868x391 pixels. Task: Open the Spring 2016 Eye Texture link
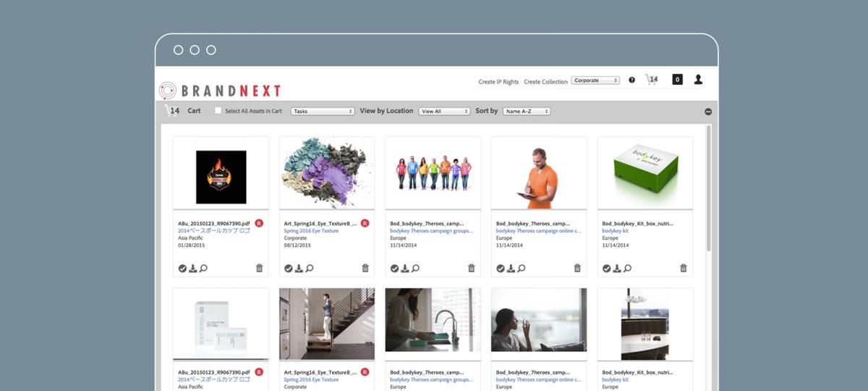pyautogui.click(x=311, y=230)
